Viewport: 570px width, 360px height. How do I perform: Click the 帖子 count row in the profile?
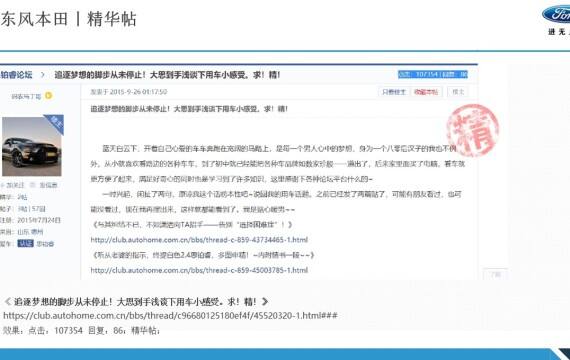click(x=23, y=209)
